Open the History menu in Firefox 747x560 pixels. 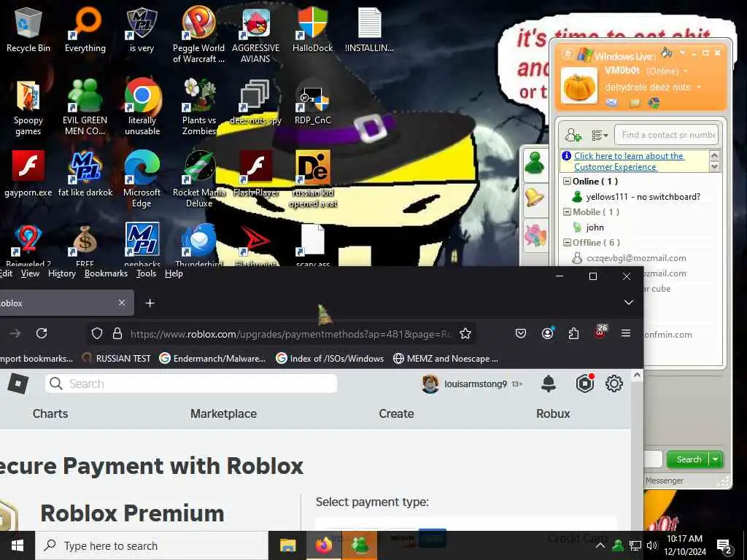(x=62, y=273)
